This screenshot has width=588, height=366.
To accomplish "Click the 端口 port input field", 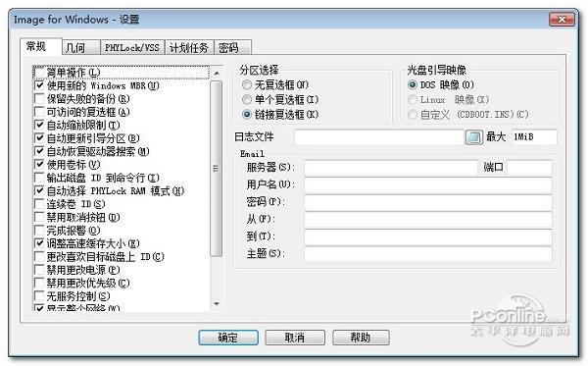I will coord(529,168).
